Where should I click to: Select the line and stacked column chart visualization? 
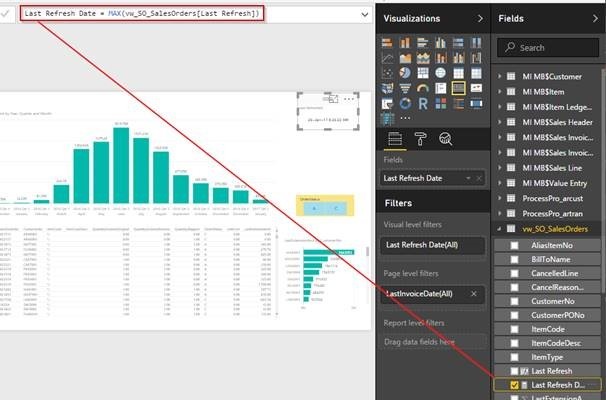click(440, 58)
